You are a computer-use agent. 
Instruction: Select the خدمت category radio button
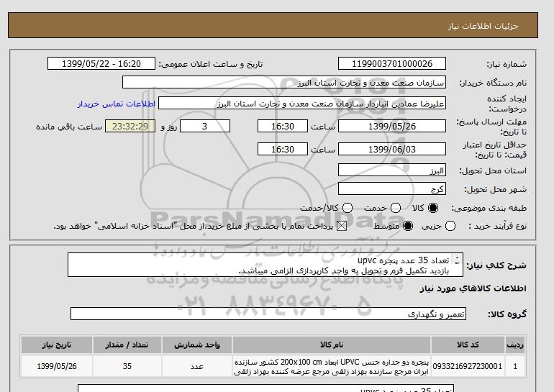click(396, 208)
